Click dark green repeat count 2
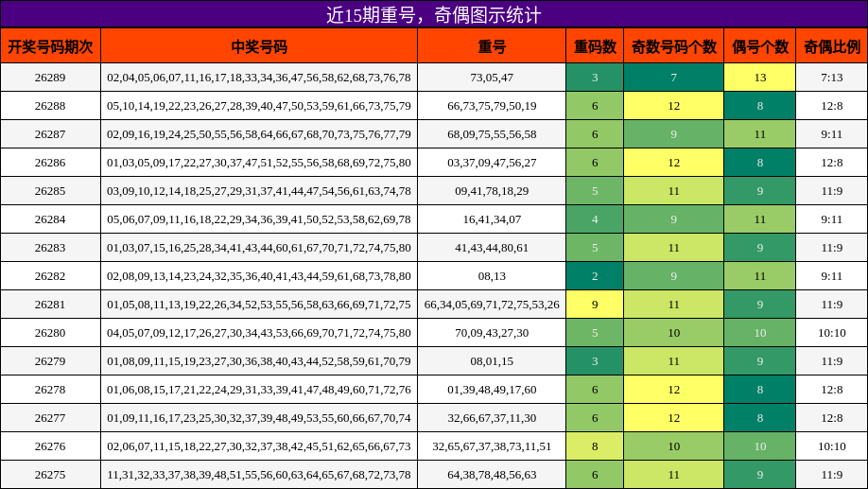 tap(595, 276)
